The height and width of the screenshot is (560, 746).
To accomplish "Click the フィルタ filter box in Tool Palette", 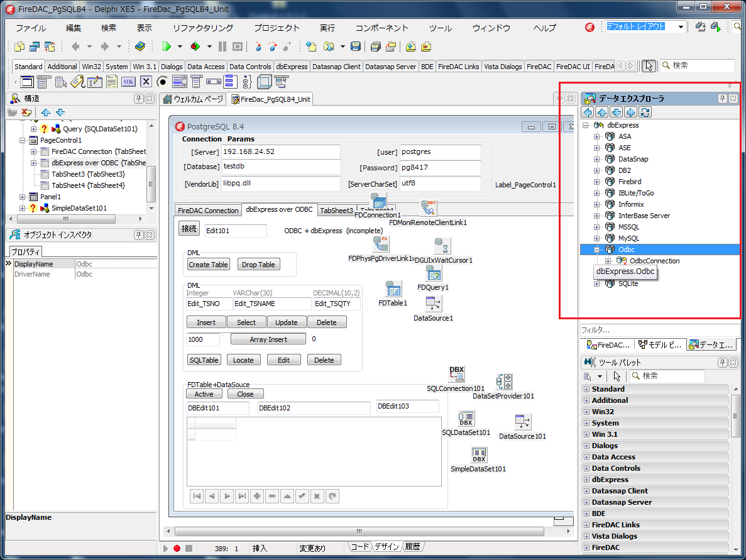I will [x=659, y=330].
